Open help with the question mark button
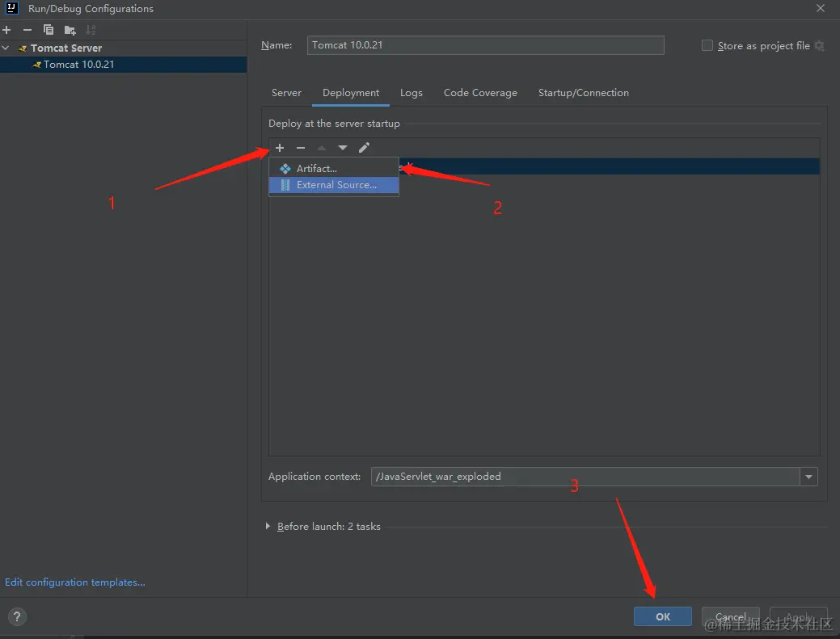 coord(17,616)
